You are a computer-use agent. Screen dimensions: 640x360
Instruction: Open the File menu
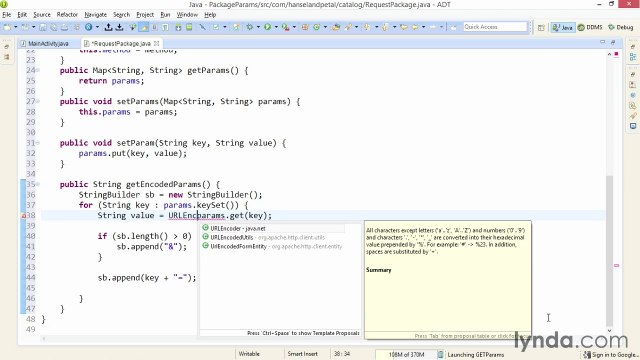coord(7,15)
